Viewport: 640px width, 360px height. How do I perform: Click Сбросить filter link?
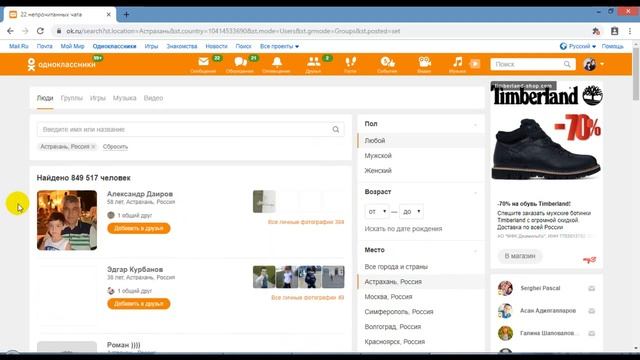click(x=115, y=147)
